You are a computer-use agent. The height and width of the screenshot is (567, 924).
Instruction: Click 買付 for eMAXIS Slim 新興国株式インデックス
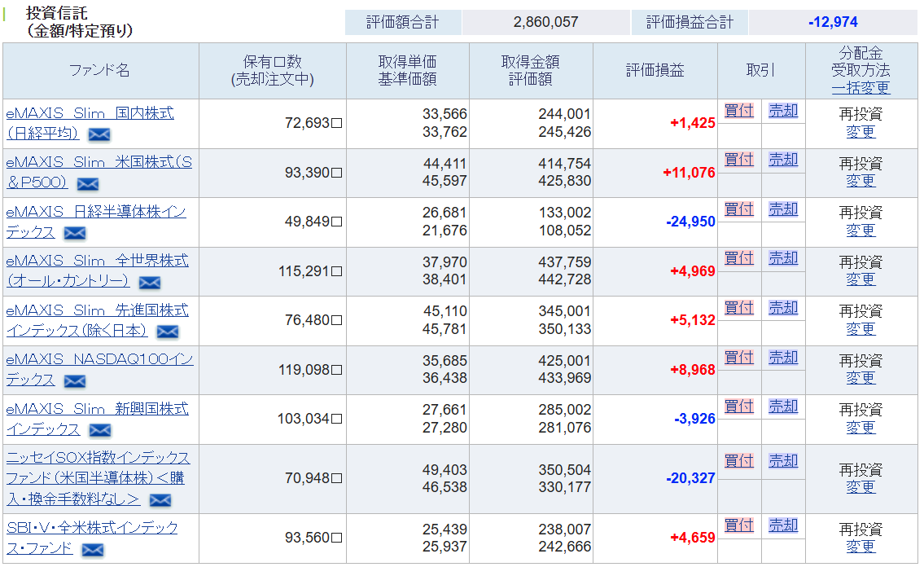[739, 406]
